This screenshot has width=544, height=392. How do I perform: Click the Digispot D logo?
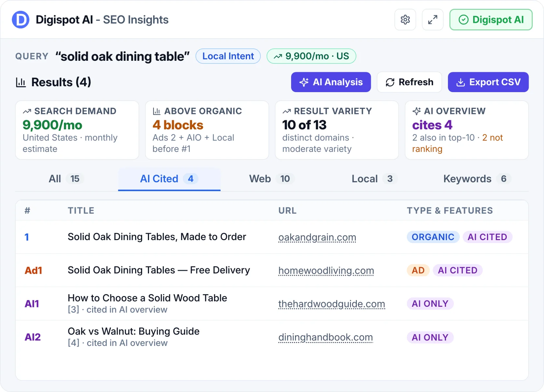(x=21, y=20)
